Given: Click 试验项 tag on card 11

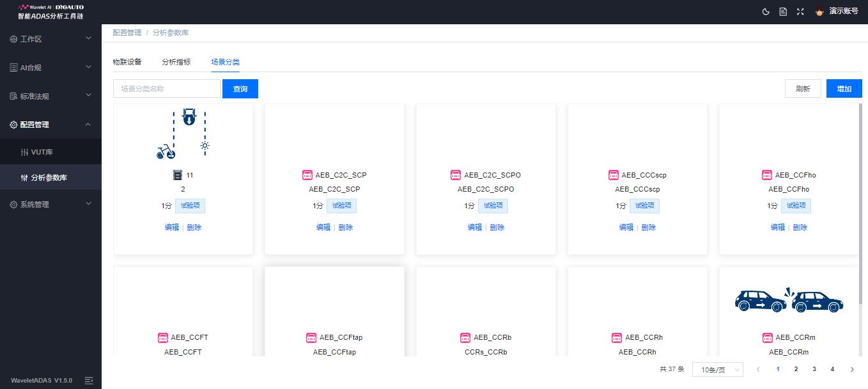Looking at the screenshot, I should coord(190,206).
